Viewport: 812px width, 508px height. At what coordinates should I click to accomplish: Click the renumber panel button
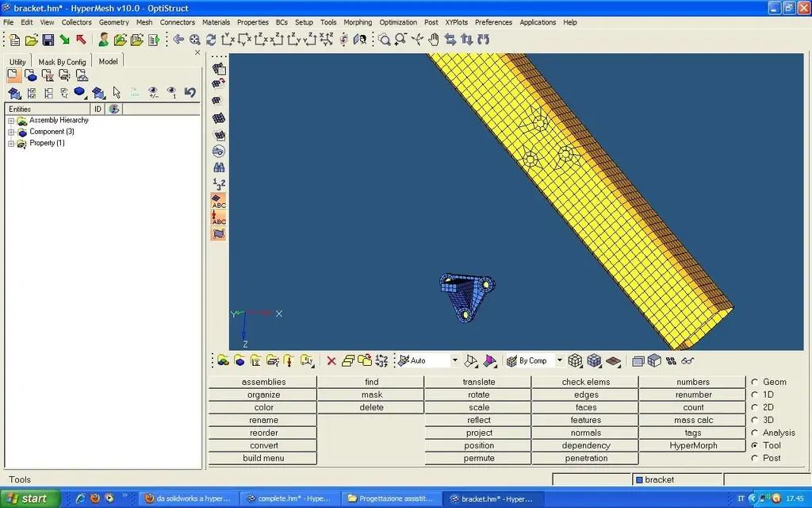tap(693, 394)
